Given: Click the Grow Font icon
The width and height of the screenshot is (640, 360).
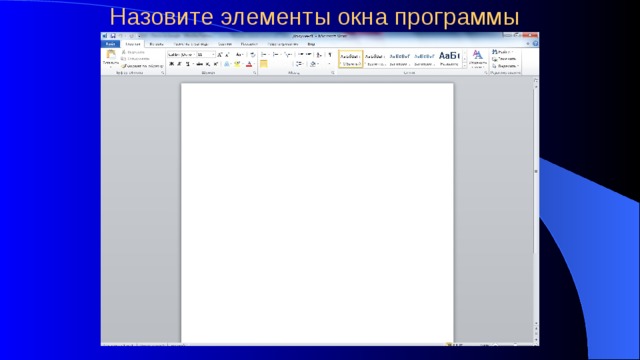Looking at the screenshot, I should coord(220,55).
